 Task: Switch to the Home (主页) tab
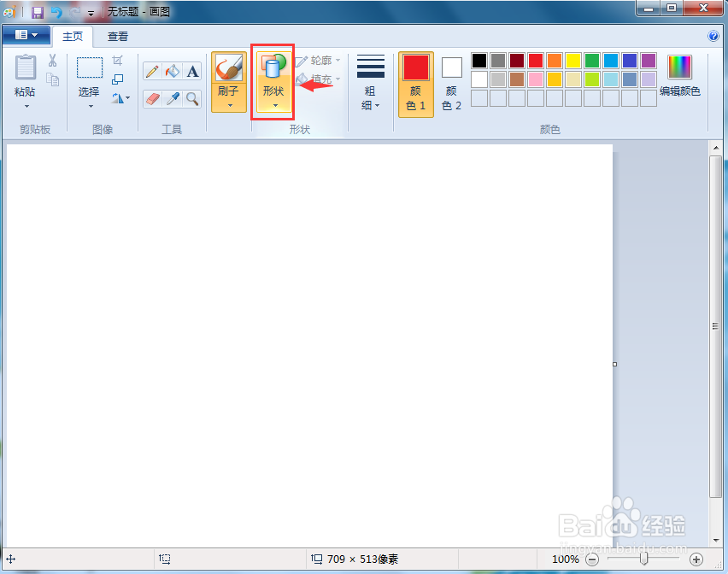click(73, 36)
